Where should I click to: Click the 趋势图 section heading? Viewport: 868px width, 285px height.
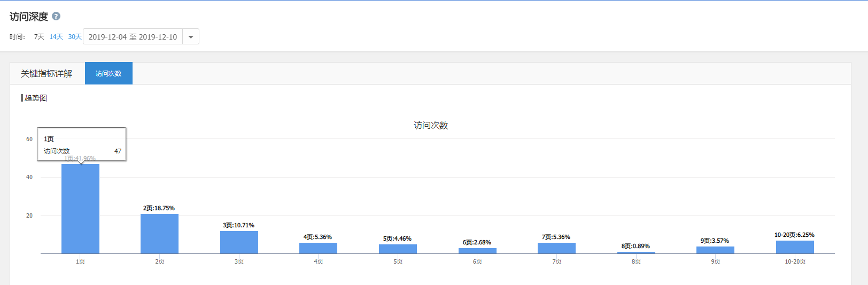coord(35,98)
